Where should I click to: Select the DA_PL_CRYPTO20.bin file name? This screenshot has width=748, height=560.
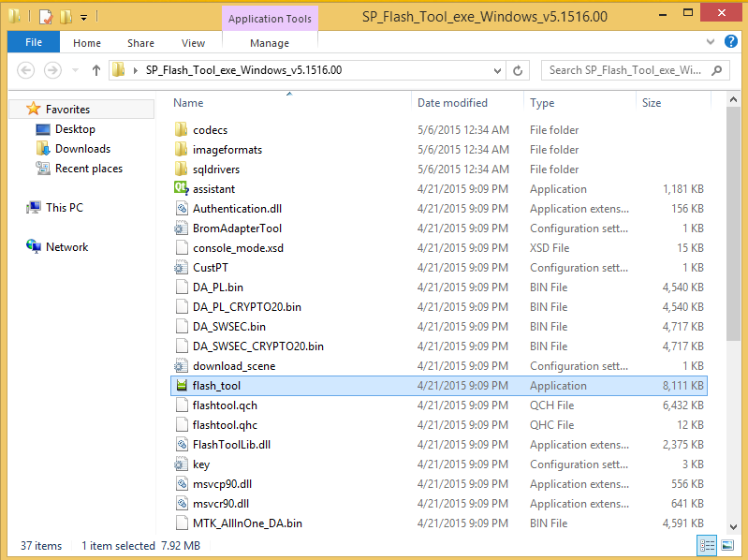pyautogui.click(x=246, y=307)
